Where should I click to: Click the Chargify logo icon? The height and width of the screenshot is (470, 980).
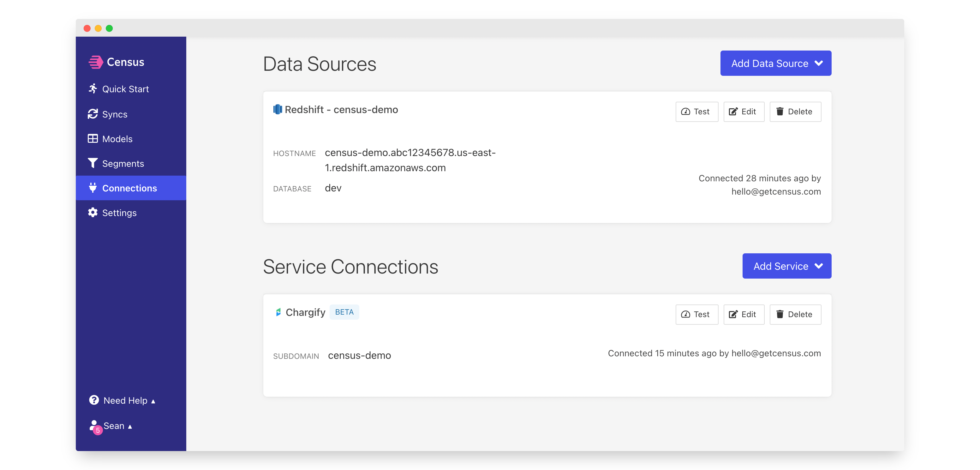tap(278, 312)
